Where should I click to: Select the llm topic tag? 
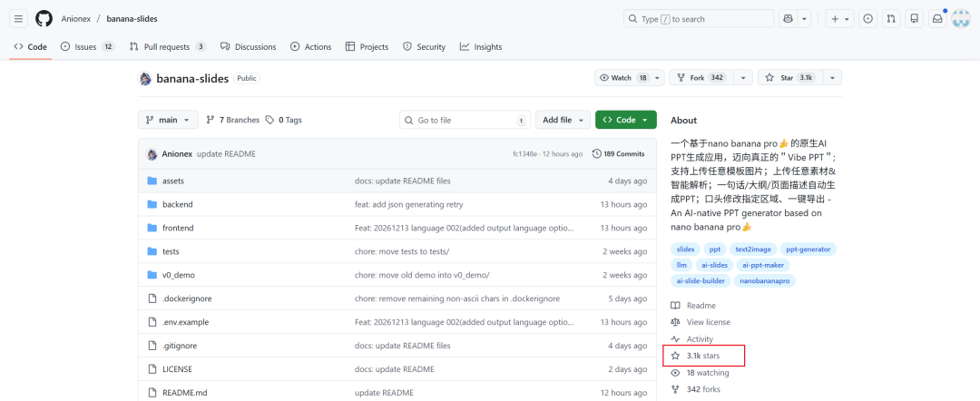click(681, 265)
